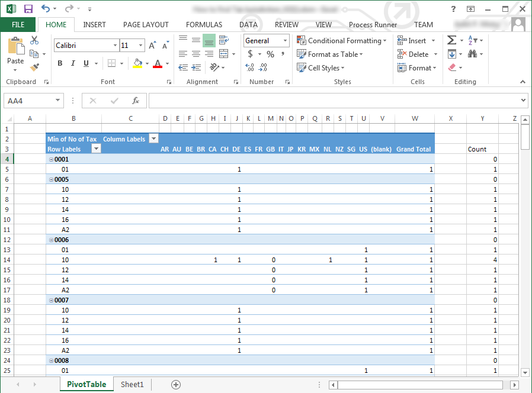Switch to the Sheet1 worksheet tab

[132, 385]
